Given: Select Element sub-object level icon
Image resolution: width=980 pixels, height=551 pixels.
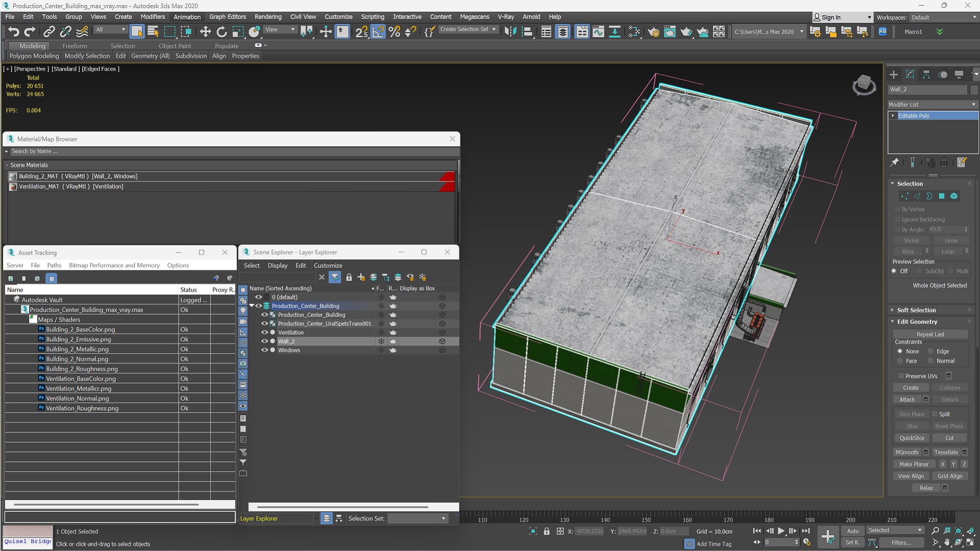Looking at the screenshot, I should [x=954, y=196].
